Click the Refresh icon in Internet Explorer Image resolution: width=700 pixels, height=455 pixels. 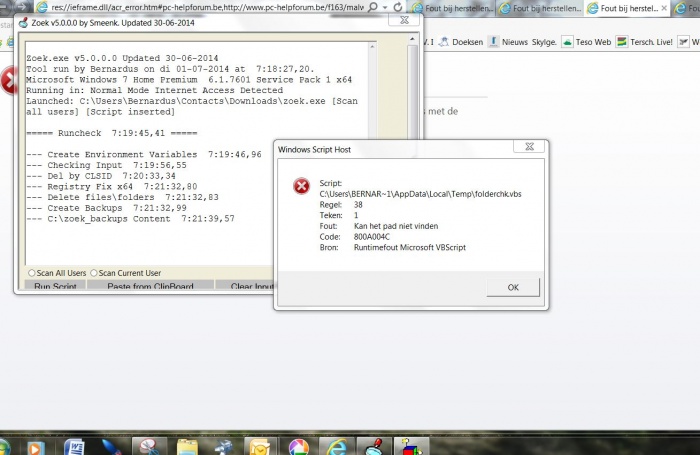(x=397, y=7)
